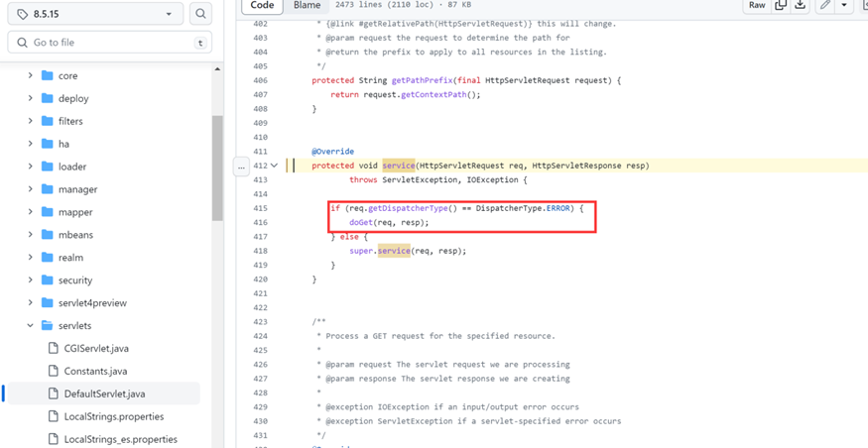Open the security folder in tree
This screenshot has width=868, height=448.
pos(75,280)
